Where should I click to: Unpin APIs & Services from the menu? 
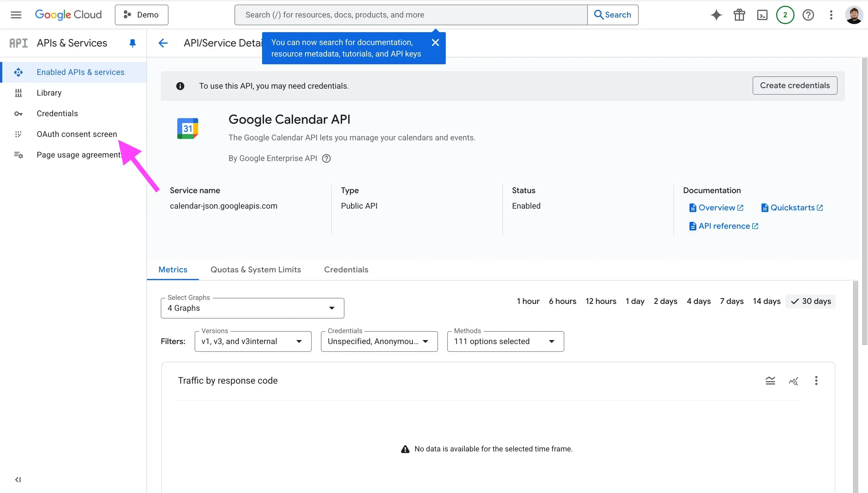pos(132,43)
